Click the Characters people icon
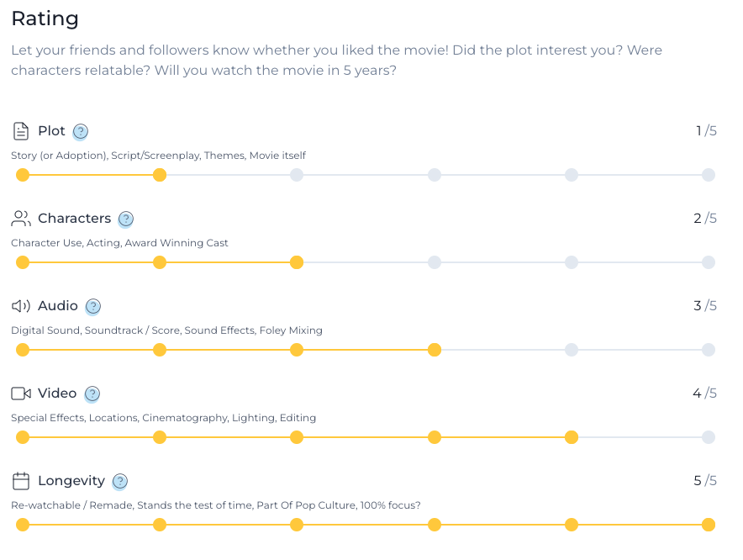The height and width of the screenshot is (560, 743). [x=21, y=219]
